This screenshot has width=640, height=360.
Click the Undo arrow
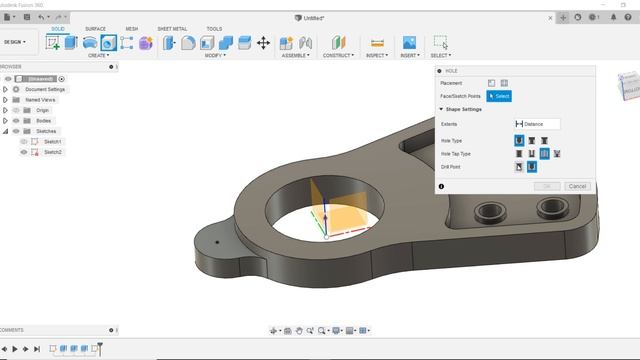click(41, 17)
